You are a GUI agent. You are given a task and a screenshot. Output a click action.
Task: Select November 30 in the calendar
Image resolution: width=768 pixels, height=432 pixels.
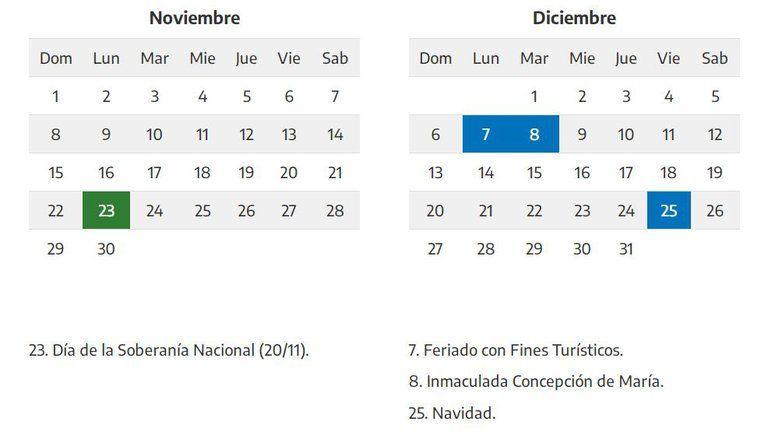pos(106,249)
